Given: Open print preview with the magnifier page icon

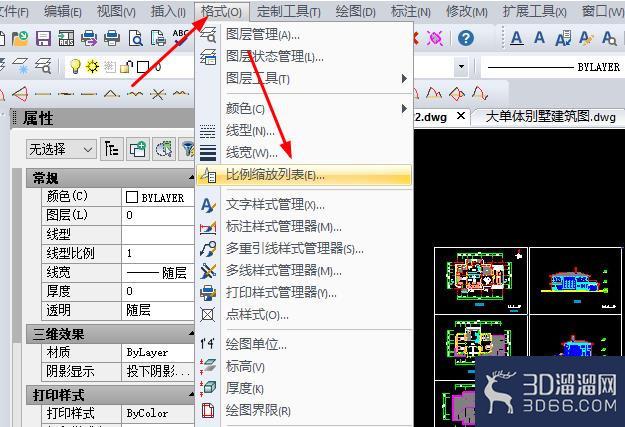Looking at the screenshot, I should (x=136, y=39).
